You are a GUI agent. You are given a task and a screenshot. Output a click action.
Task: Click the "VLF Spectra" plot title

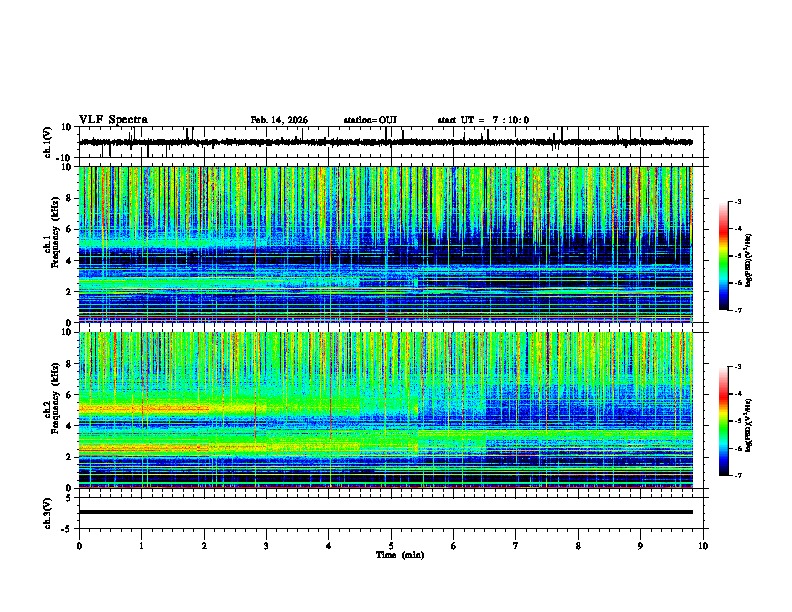pyautogui.click(x=113, y=120)
